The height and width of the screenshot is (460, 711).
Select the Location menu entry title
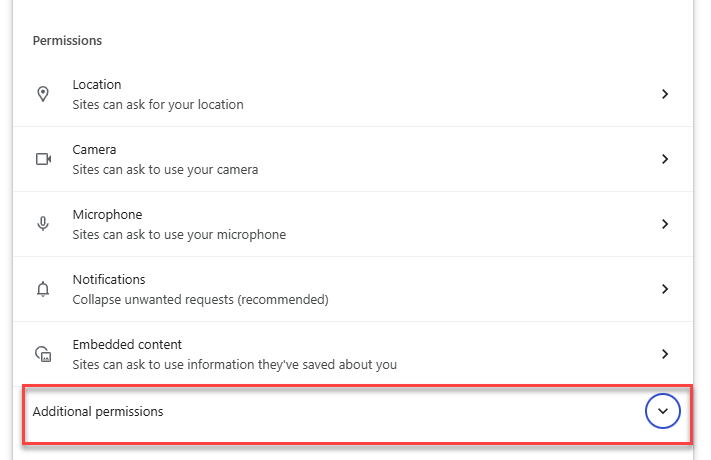(97, 85)
